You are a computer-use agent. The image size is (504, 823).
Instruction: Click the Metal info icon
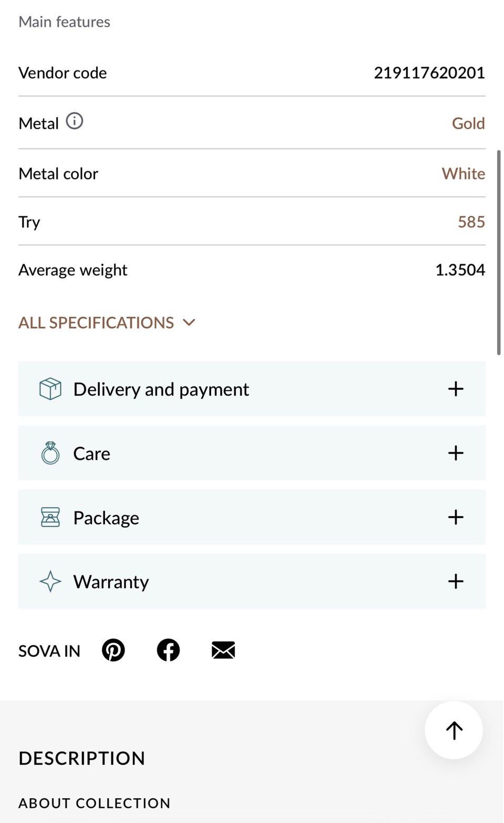pos(75,121)
